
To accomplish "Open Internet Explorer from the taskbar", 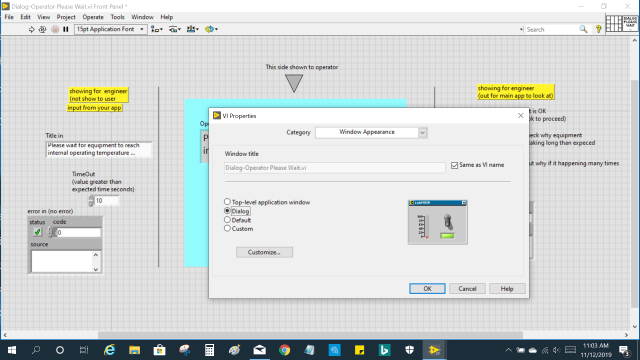I will [109, 350].
